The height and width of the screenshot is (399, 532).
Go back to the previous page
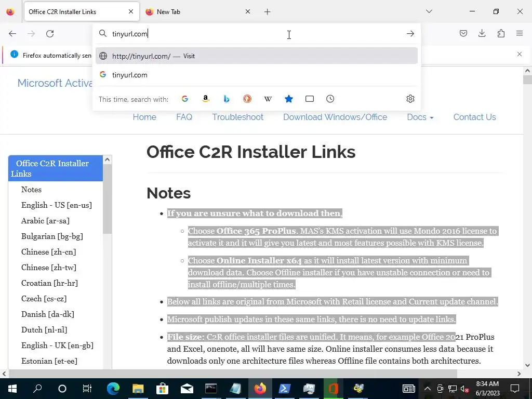click(x=12, y=34)
